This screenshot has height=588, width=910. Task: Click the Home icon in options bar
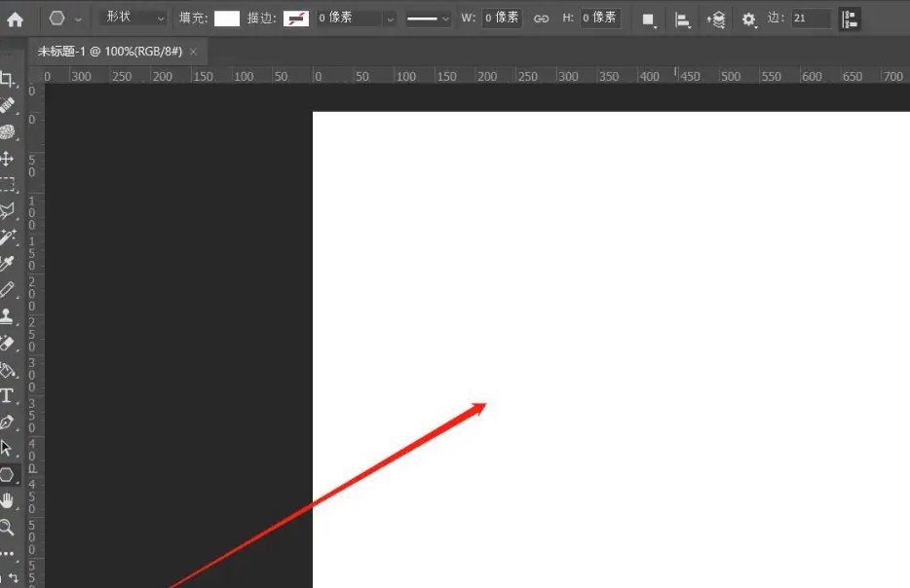[16, 18]
